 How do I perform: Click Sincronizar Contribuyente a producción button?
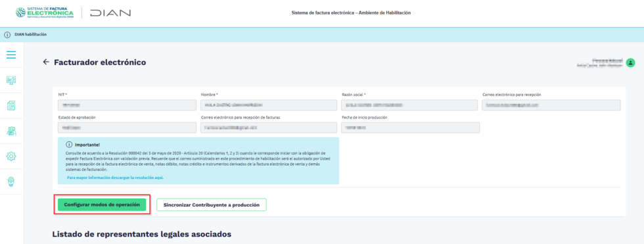click(212, 205)
